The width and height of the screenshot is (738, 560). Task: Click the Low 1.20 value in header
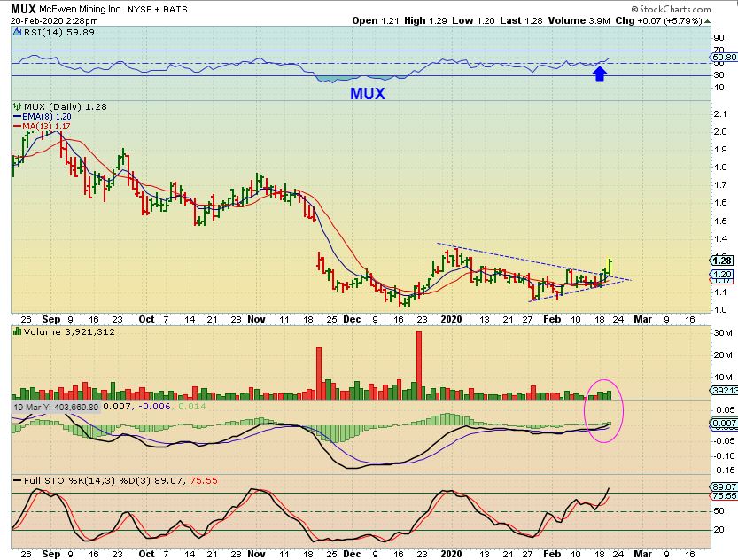[473, 20]
